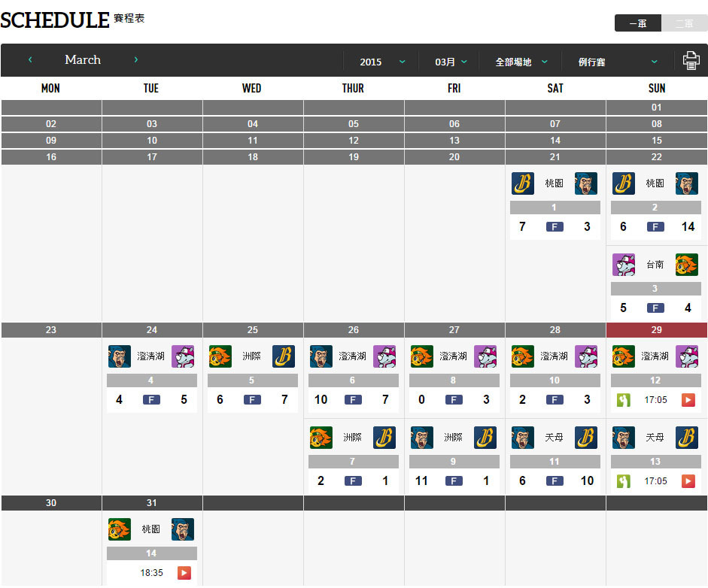Click gorilla team logo in game 14
708x588 pixels.
[x=183, y=529]
